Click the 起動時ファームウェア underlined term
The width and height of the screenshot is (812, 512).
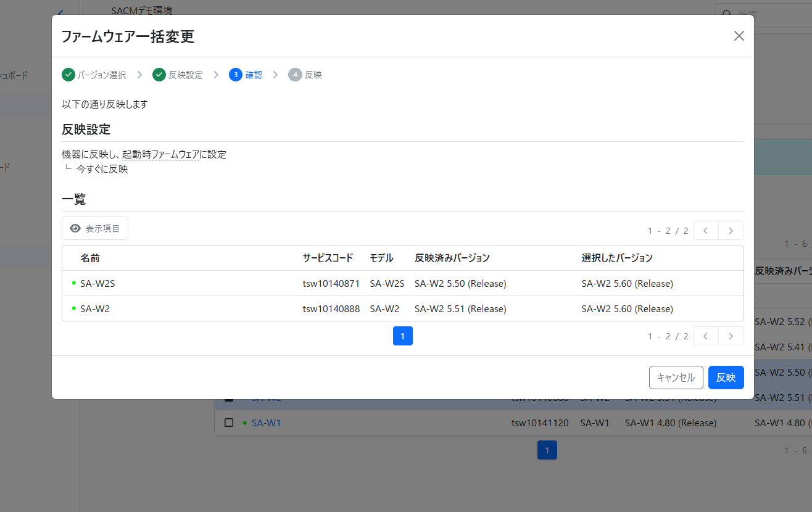(160, 154)
